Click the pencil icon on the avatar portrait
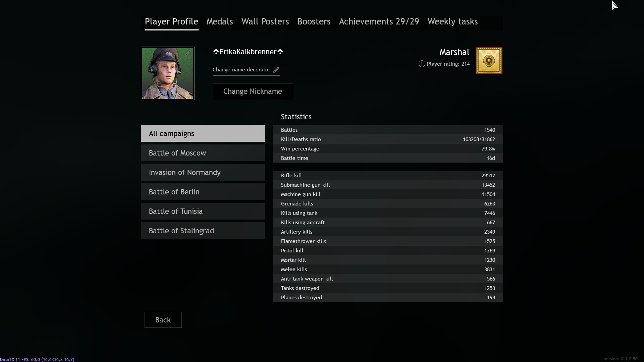The width and height of the screenshot is (644, 362). pyautogui.click(x=189, y=53)
